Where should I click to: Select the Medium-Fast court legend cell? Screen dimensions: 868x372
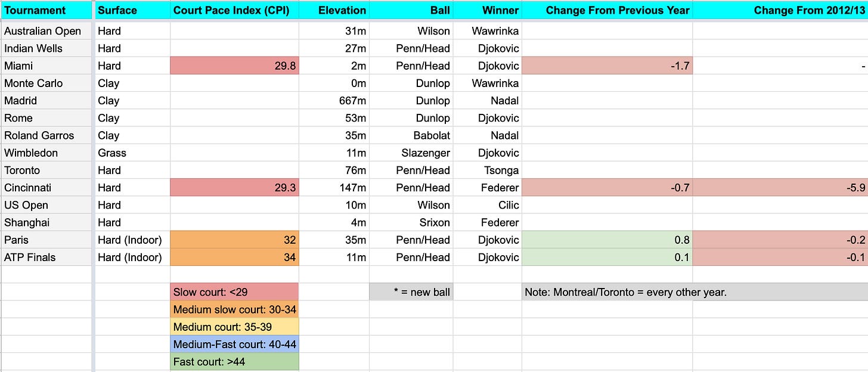tap(234, 344)
